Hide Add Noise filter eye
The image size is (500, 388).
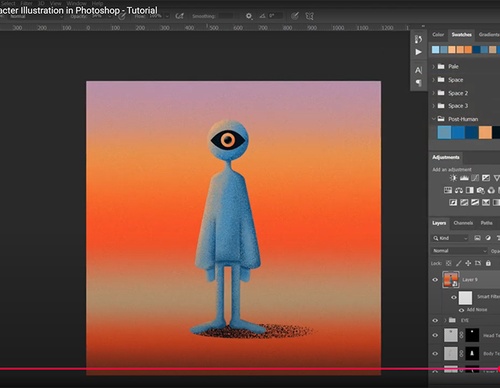point(462,310)
